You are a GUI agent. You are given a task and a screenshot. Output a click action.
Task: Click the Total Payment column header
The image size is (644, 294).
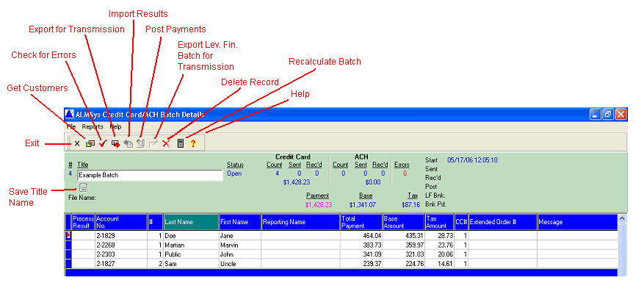point(361,222)
